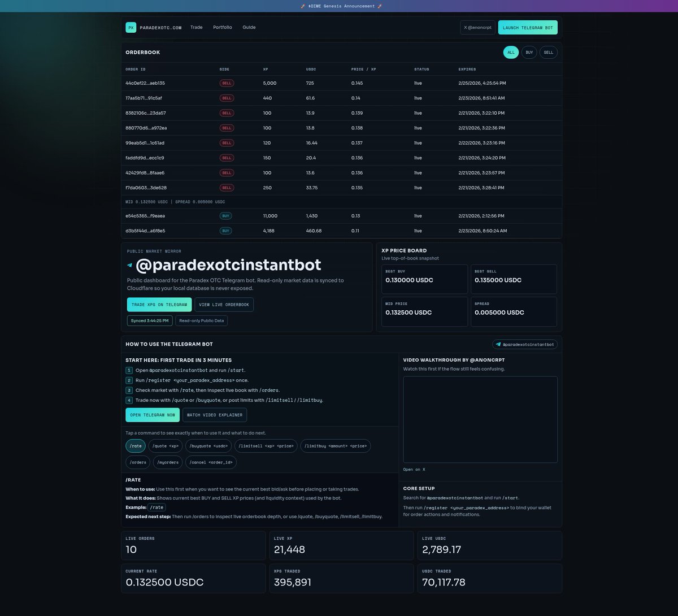
Task: Open the X @anoncrpt link
Action: [x=478, y=27]
